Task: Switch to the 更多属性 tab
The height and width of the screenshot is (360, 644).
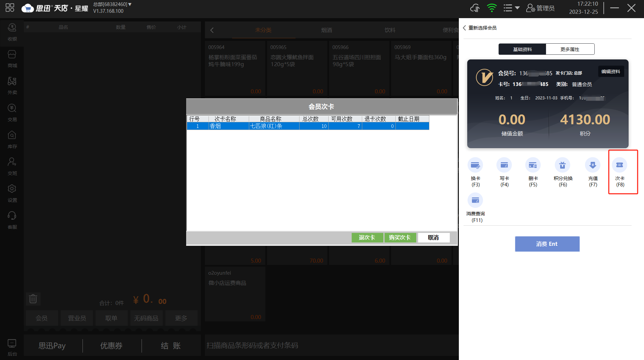Action: [x=570, y=49]
